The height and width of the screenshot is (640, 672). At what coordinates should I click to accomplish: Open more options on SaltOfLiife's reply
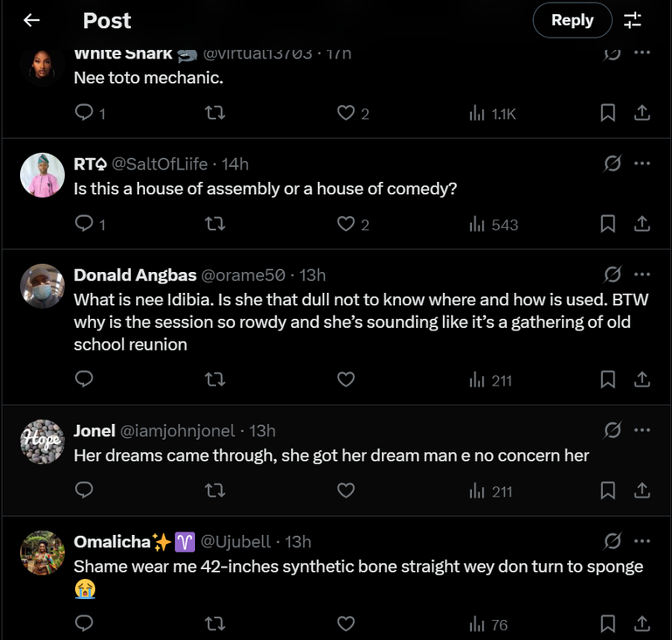(642, 163)
